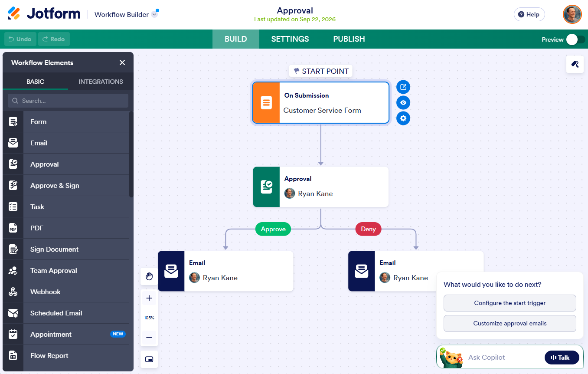
Task: Click the green icon on the Approval node
Action: pyautogui.click(x=266, y=187)
